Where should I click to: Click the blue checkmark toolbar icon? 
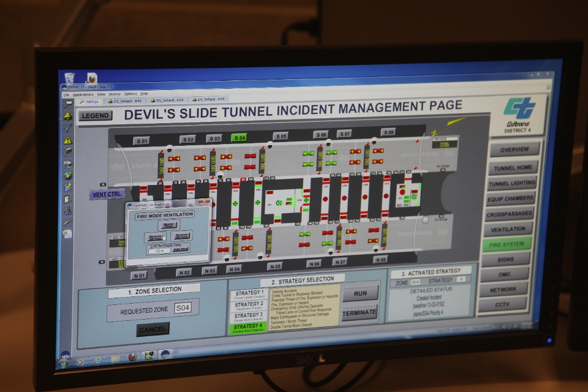(68, 128)
